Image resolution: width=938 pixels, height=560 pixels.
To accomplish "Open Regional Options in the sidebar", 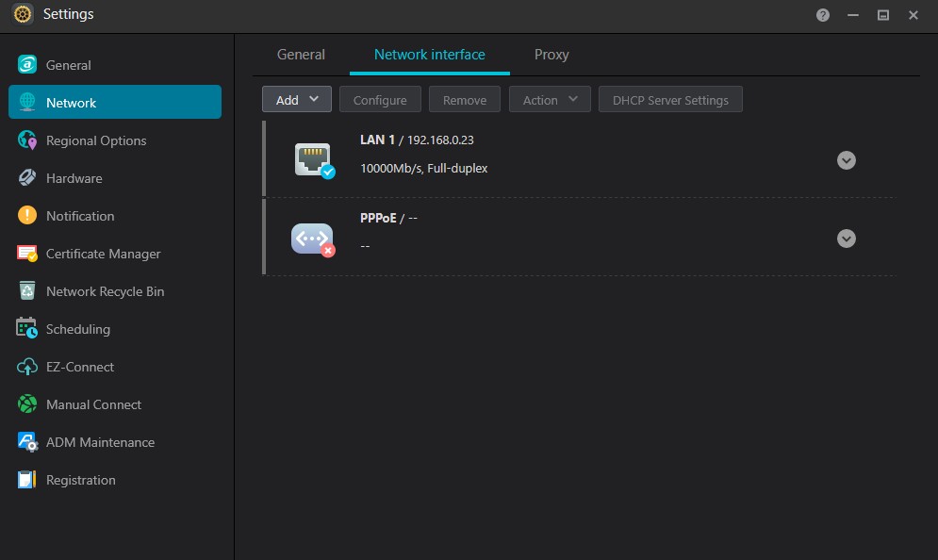I will 115,140.
